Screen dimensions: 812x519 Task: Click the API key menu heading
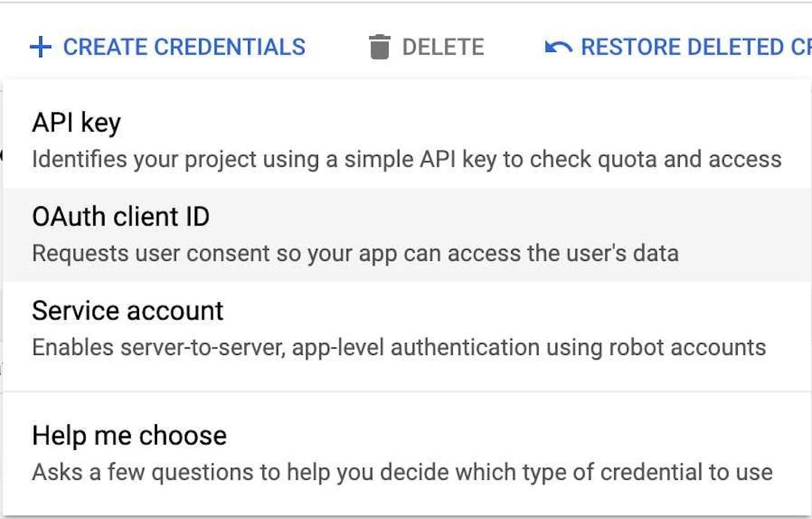click(75, 122)
